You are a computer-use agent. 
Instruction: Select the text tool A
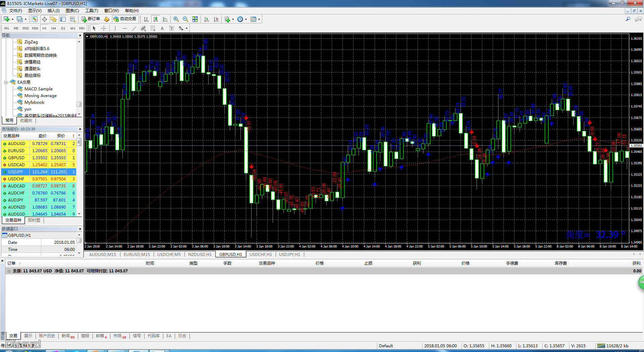162,28
